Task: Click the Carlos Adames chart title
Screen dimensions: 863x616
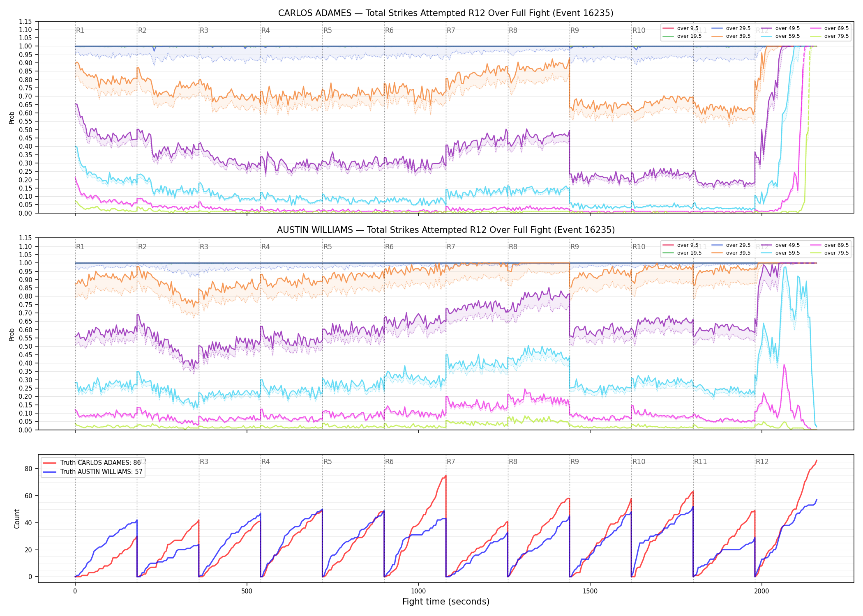Action: click(x=445, y=13)
